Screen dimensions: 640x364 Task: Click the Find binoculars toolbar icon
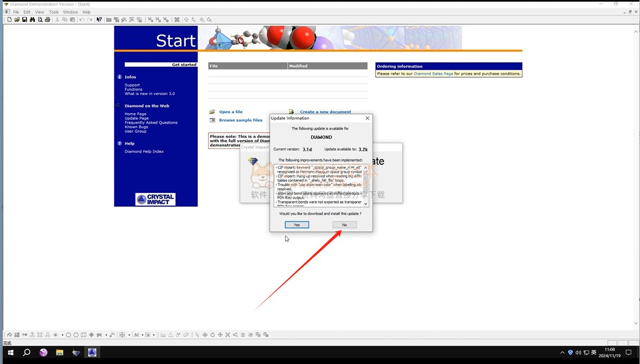pos(32,20)
